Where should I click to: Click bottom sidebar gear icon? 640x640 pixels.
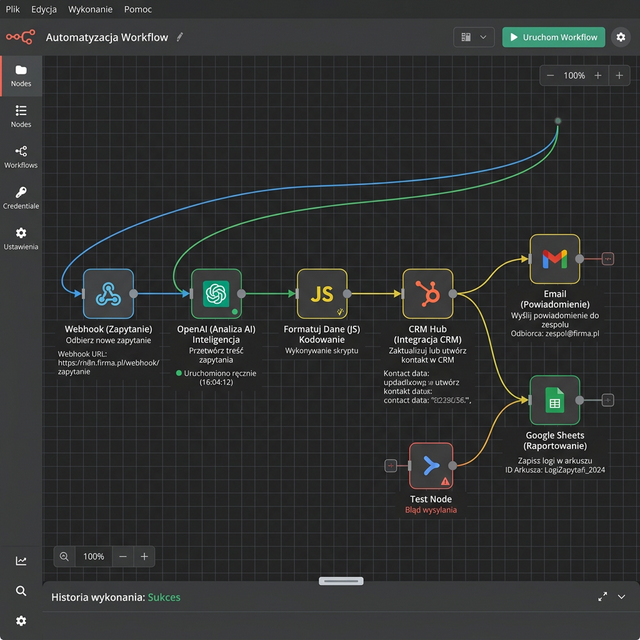[21, 621]
